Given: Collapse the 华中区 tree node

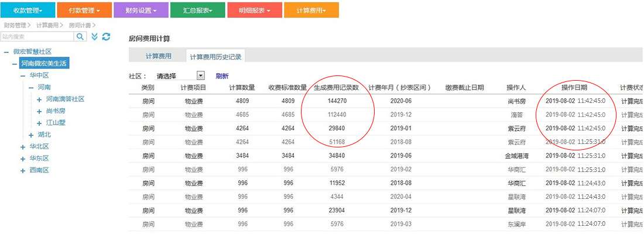Looking at the screenshot, I should pos(23,75).
